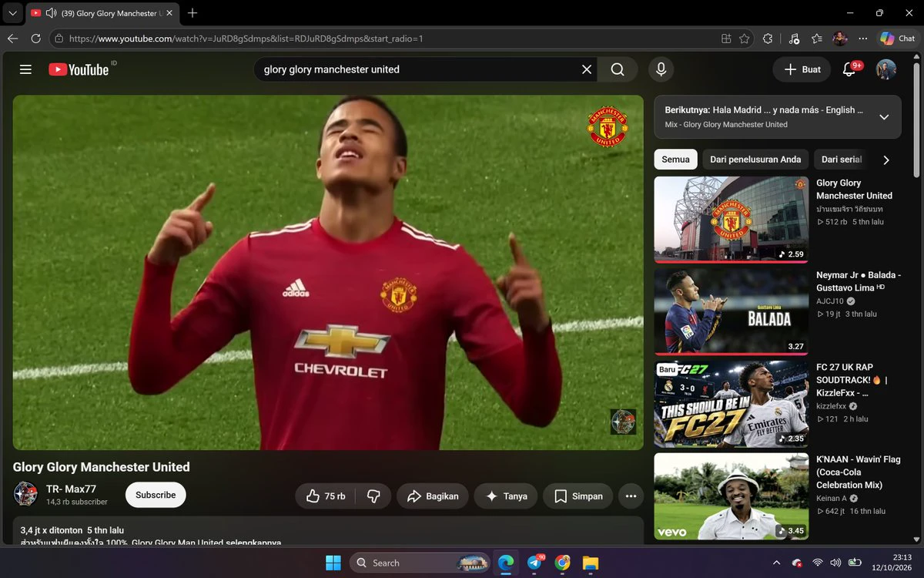Open a new browser tab
Image resolution: width=924 pixels, height=578 pixels.
[x=192, y=13]
